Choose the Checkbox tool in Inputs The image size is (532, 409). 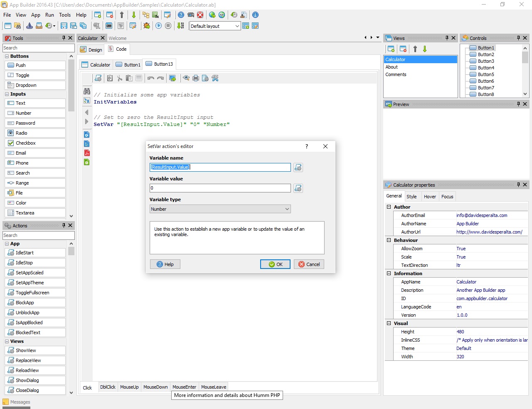coord(35,143)
